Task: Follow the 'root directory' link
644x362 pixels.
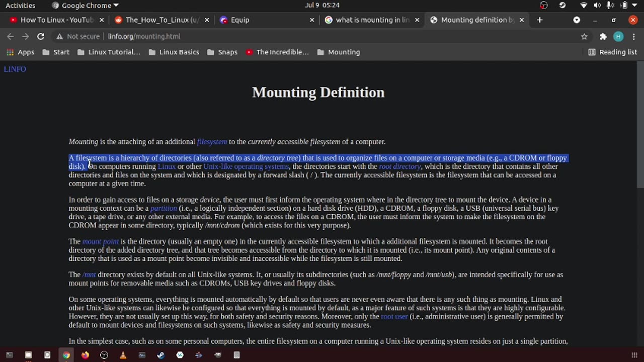Action: (x=399, y=166)
